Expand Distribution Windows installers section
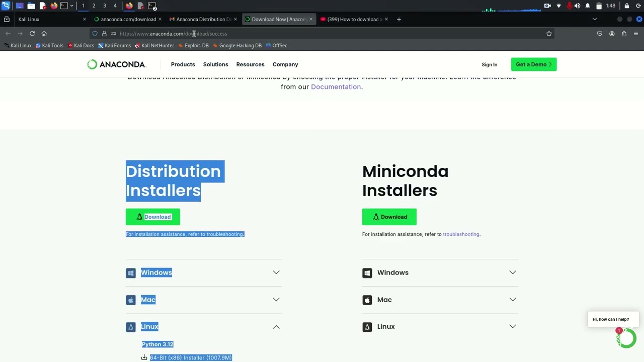This screenshot has width=644, height=362. click(204, 273)
